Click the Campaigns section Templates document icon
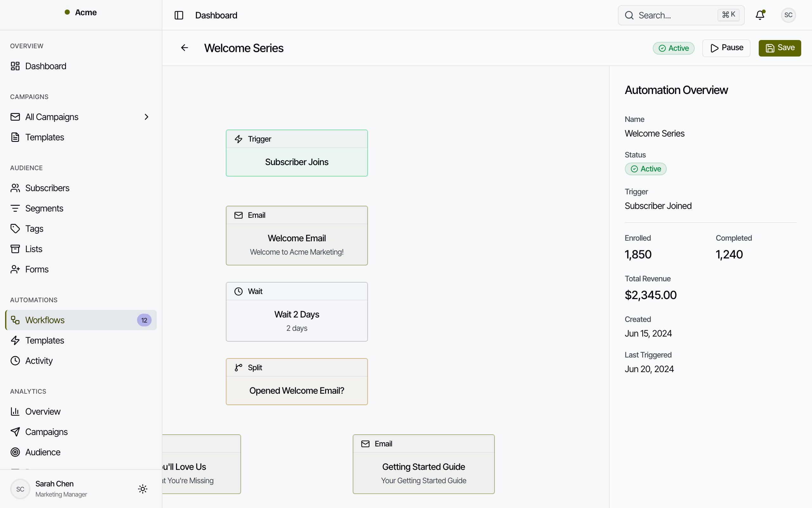The width and height of the screenshot is (812, 508). pyautogui.click(x=15, y=137)
